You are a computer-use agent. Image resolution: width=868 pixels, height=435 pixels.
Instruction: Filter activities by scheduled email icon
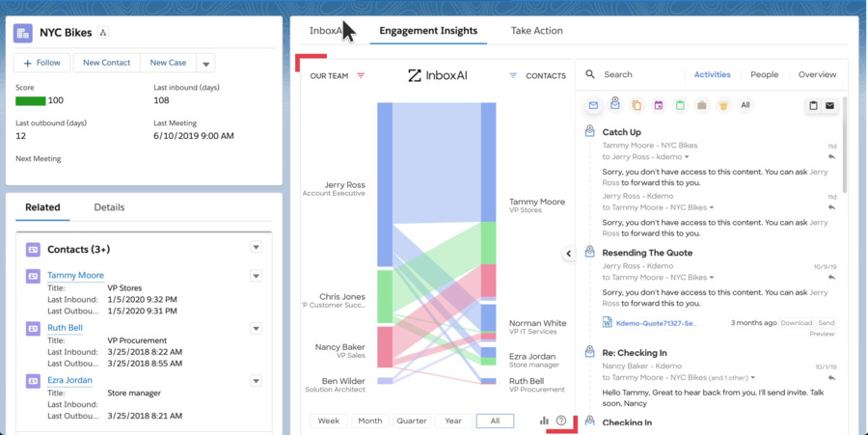(x=615, y=103)
